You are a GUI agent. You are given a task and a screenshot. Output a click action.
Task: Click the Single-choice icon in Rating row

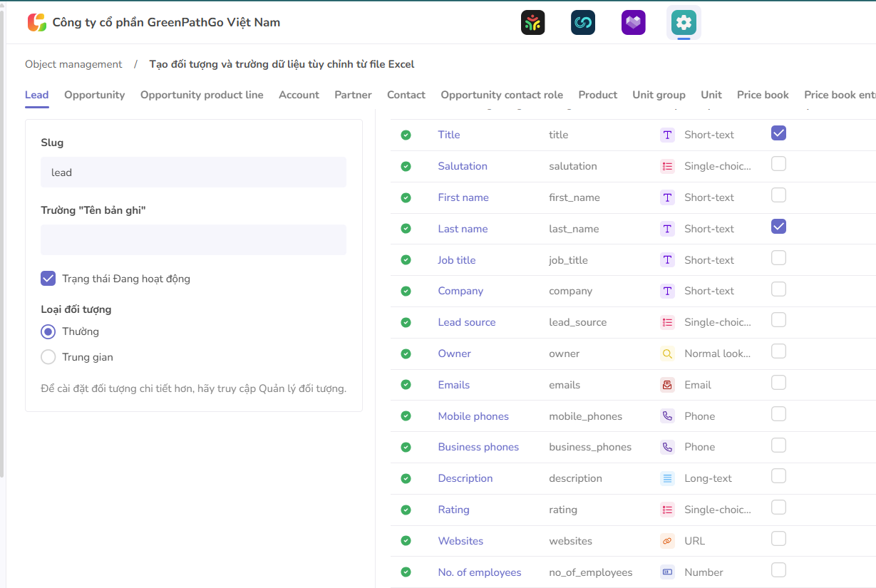pos(667,510)
